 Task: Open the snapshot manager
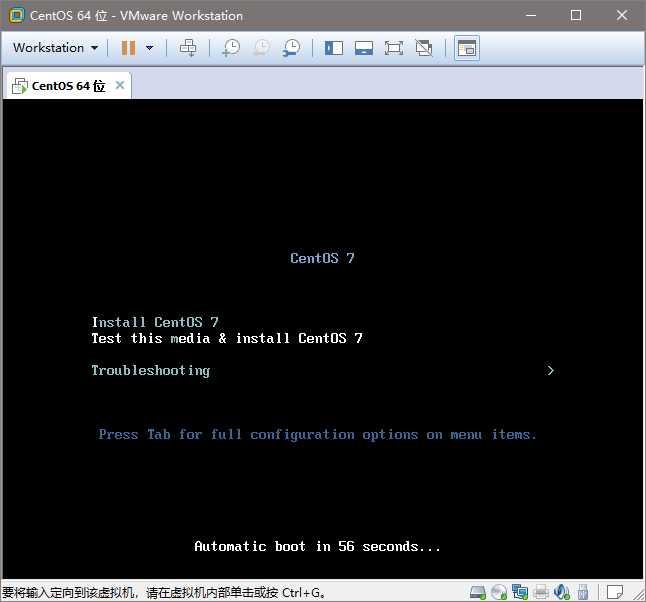[x=292, y=48]
